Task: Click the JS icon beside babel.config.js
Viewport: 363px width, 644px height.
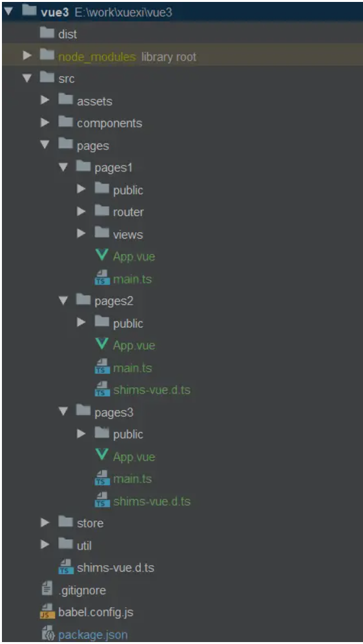Action: click(47, 612)
